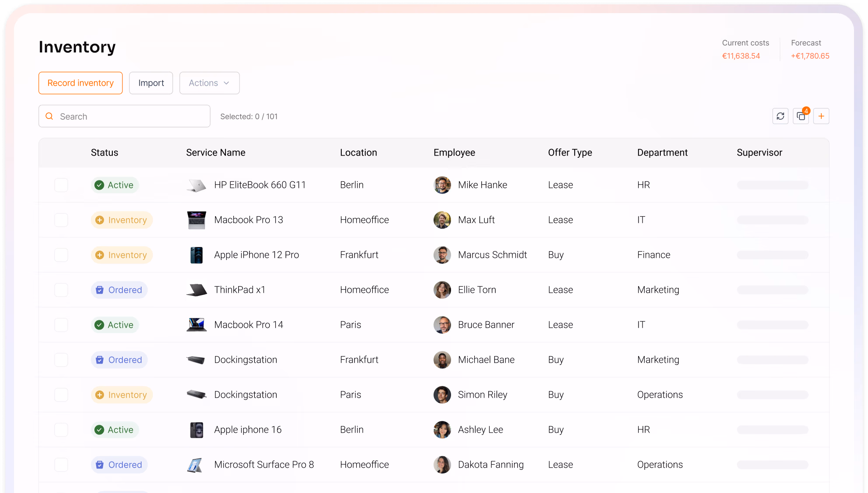
Task: Click the Ordered status badge for ThinkPad x1
Action: [x=119, y=290]
